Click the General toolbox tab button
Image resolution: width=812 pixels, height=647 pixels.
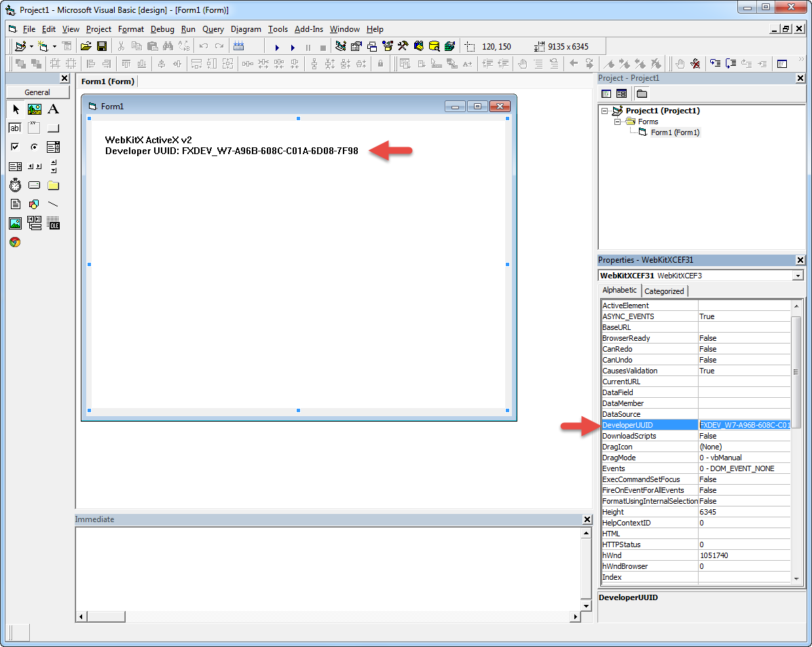tap(37, 92)
